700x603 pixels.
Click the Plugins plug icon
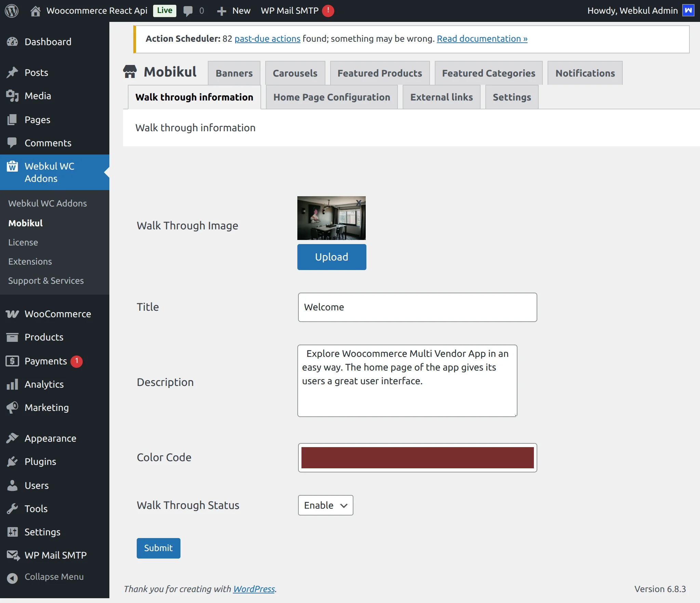pyautogui.click(x=13, y=461)
